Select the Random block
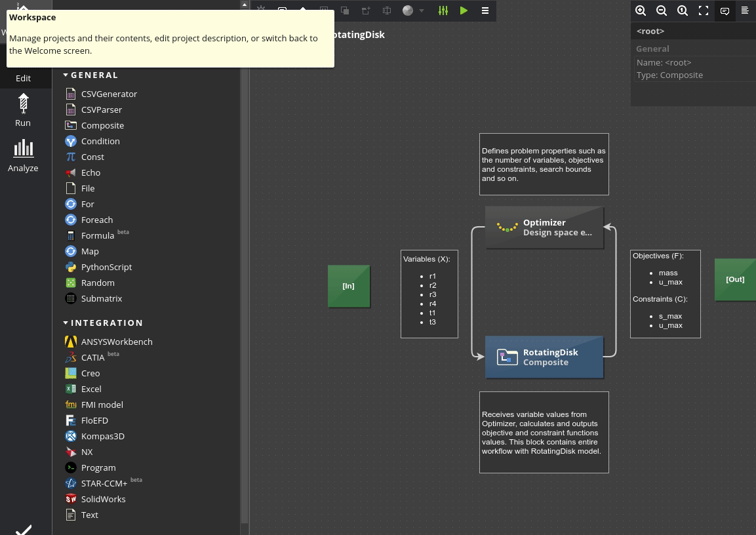This screenshot has width=756, height=535. click(x=90, y=283)
